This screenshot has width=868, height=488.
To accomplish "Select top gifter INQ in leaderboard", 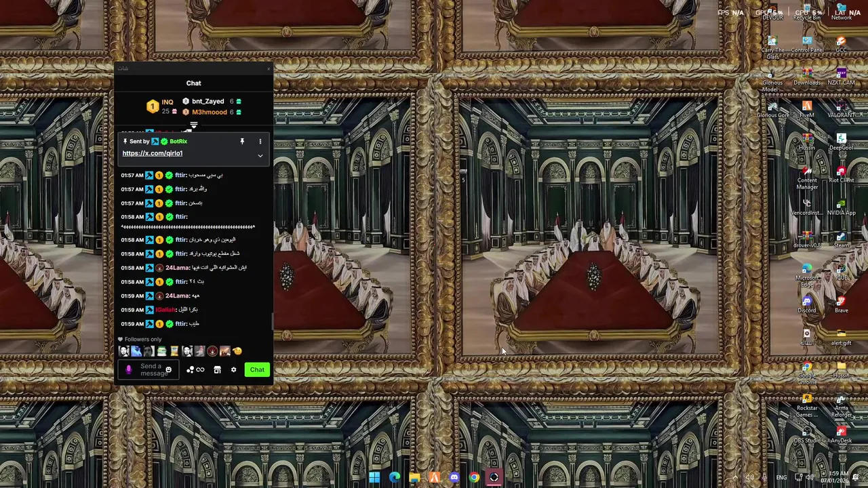I will point(161,106).
